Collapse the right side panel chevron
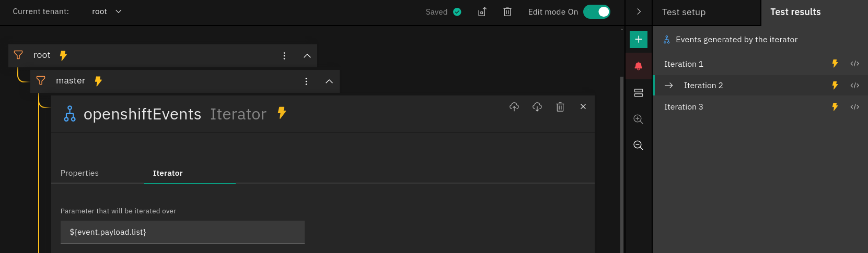868x253 pixels. (x=639, y=12)
